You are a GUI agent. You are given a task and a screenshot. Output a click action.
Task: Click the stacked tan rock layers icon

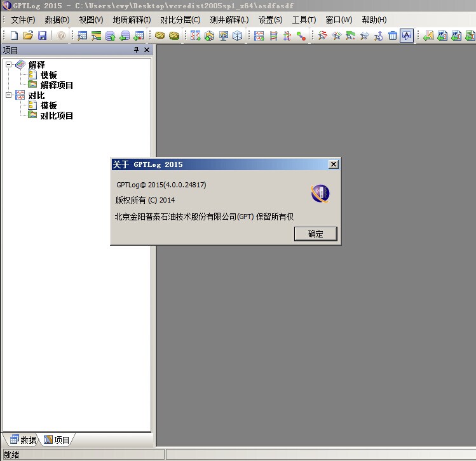click(x=174, y=36)
